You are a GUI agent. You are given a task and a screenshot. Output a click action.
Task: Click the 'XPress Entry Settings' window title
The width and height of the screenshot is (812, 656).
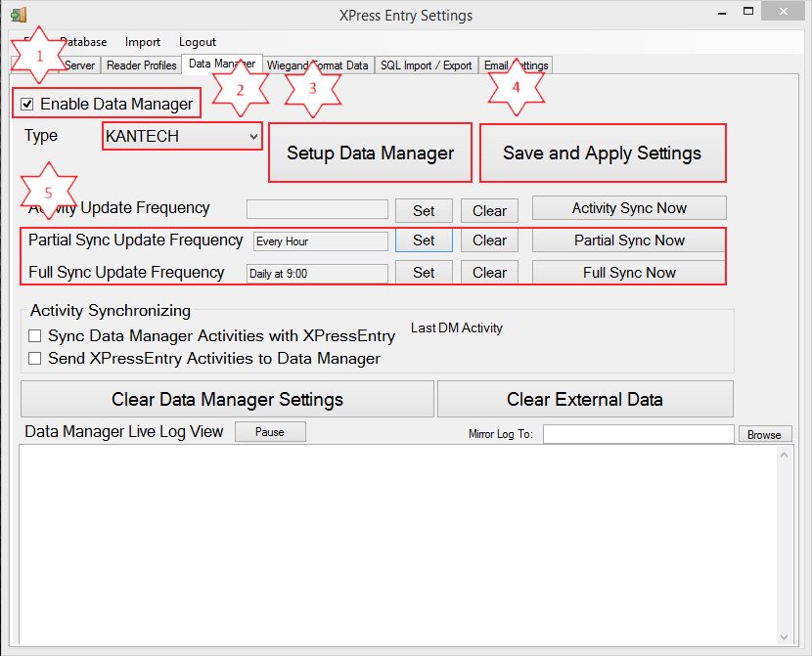(406, 16)
